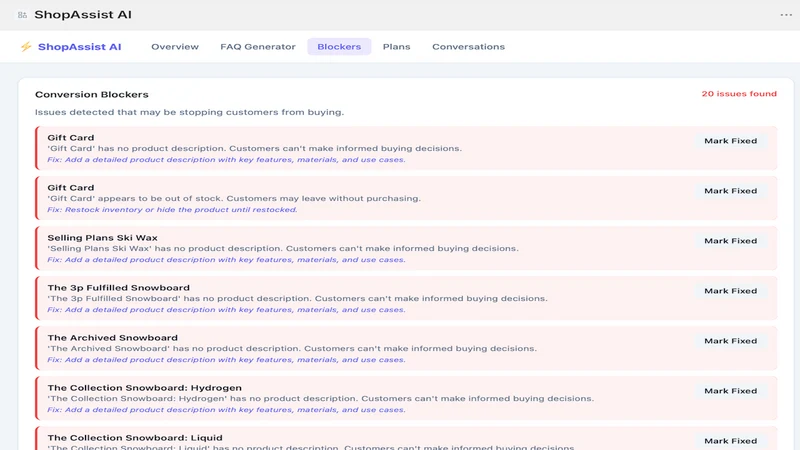
Task: Open the FAQ Generator tab
Action: coord(258,46)
